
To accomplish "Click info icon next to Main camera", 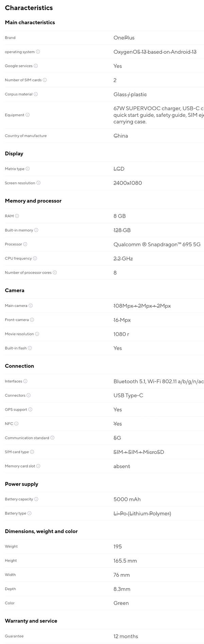I will [31, 306].
